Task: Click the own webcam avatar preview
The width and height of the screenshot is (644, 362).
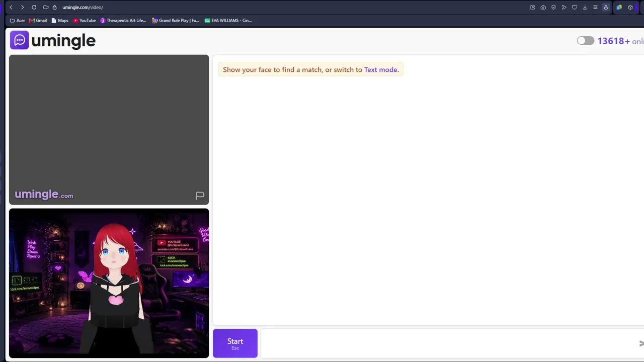Action: click(109, 283)
